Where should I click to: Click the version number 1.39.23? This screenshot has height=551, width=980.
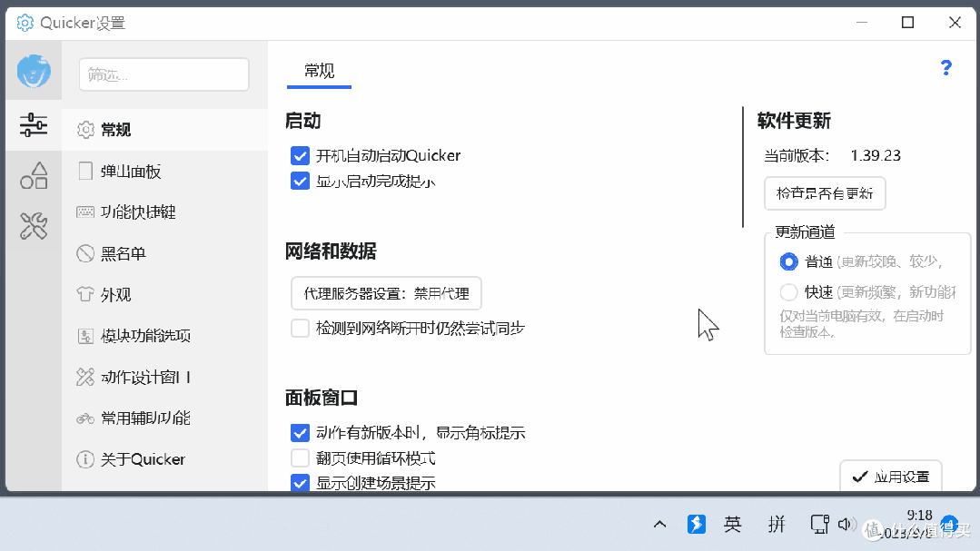(x=876, y=155)
